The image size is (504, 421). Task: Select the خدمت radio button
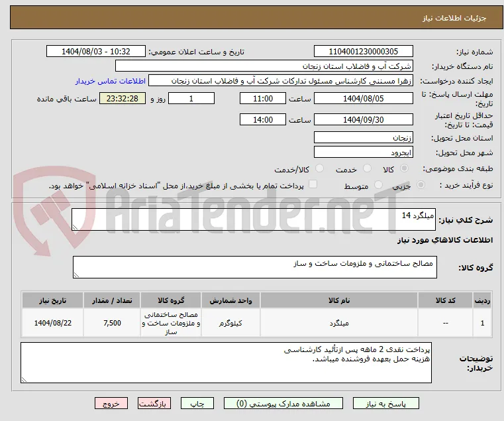[x=367, y=168]
